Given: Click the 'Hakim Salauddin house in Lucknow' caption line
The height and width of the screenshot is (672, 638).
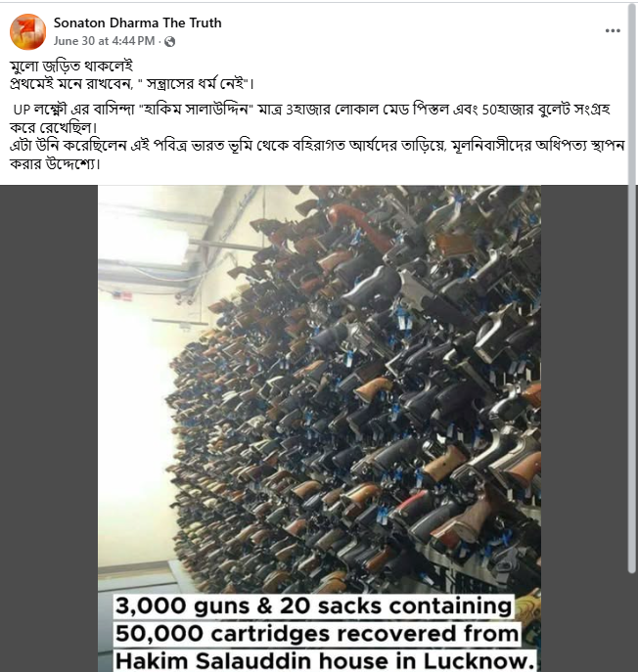Looking at the screenshot, I should click(x=325, y=660).
